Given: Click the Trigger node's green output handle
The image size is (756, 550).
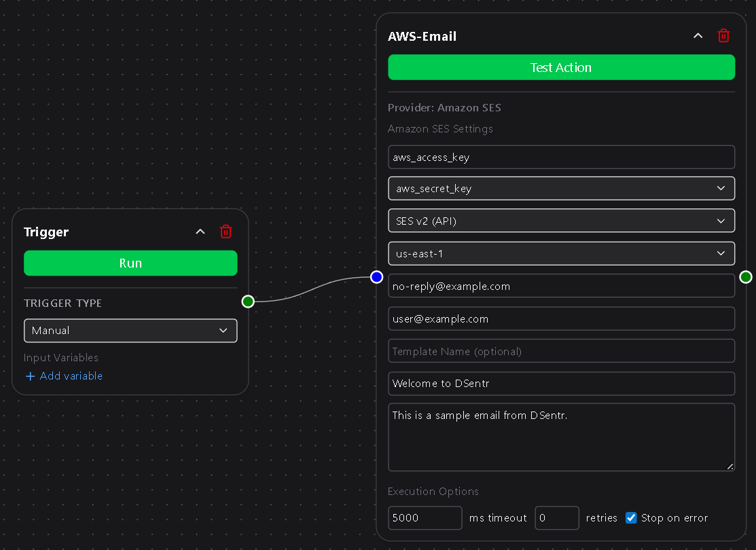Looking at the screenshot, I should (248, 301).
